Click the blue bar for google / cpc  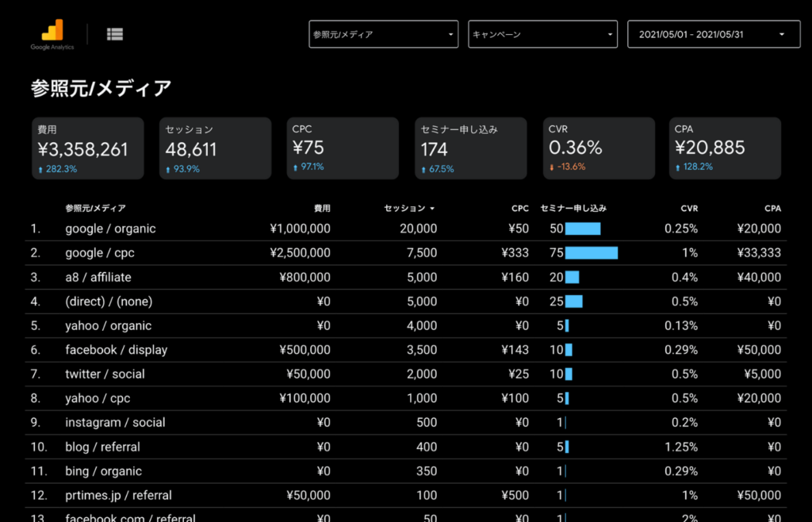pos(592,253)
